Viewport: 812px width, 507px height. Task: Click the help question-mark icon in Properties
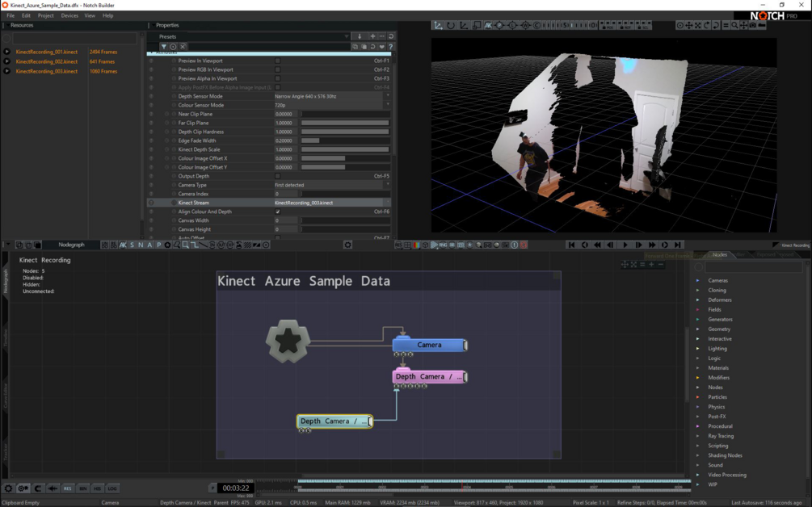[390, 47]
